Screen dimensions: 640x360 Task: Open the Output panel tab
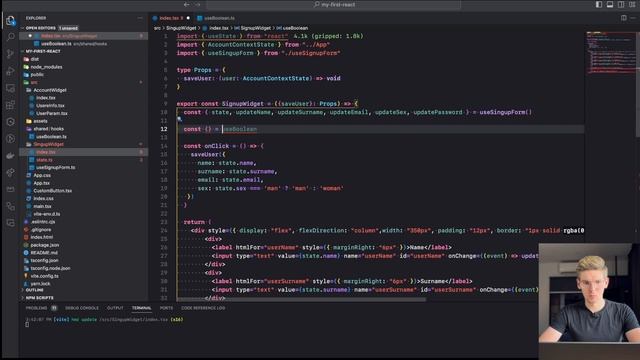(x=115, y=308)
